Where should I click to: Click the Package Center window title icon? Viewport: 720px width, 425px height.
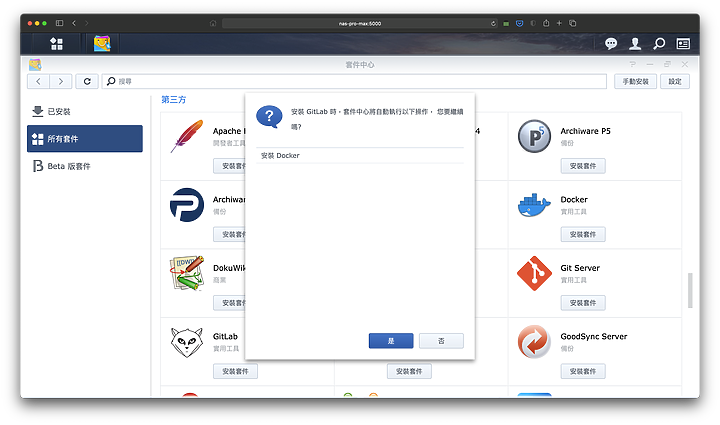pos(35,64)
